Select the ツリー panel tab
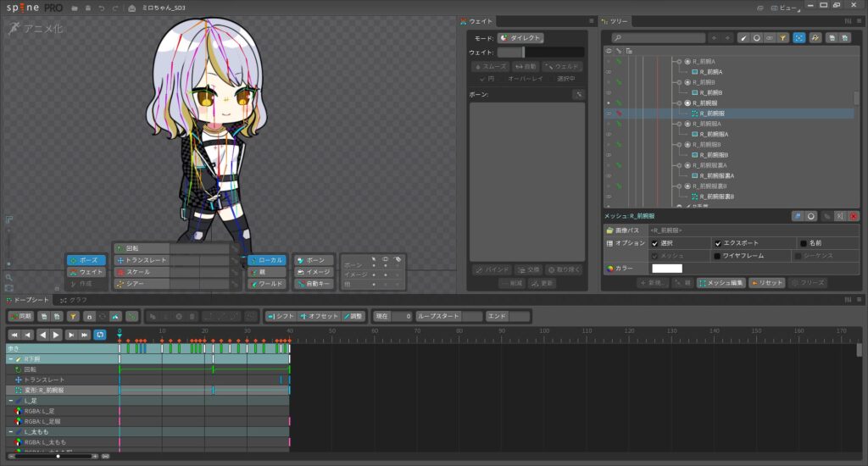868x466 pixels. click(x=615, y=21)
